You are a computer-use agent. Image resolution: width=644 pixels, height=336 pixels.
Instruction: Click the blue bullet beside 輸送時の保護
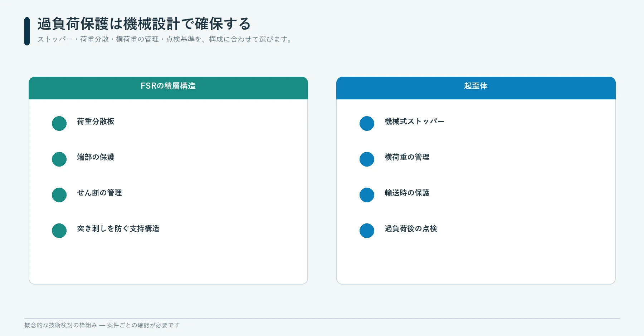point(367,195)
